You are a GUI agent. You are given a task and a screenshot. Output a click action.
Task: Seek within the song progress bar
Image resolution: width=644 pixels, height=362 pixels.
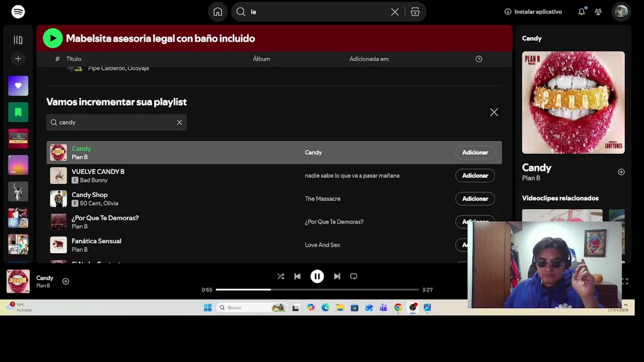(317, 290)
